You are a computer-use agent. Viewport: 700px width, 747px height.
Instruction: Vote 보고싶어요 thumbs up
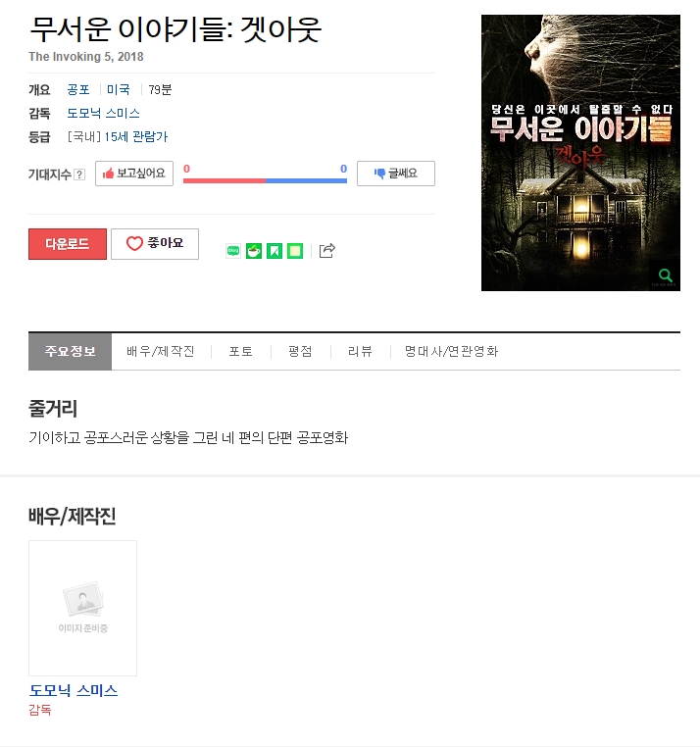134,174
